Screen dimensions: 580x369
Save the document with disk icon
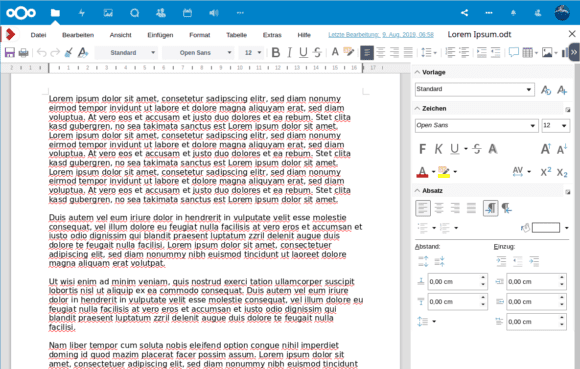click(10, 53)
